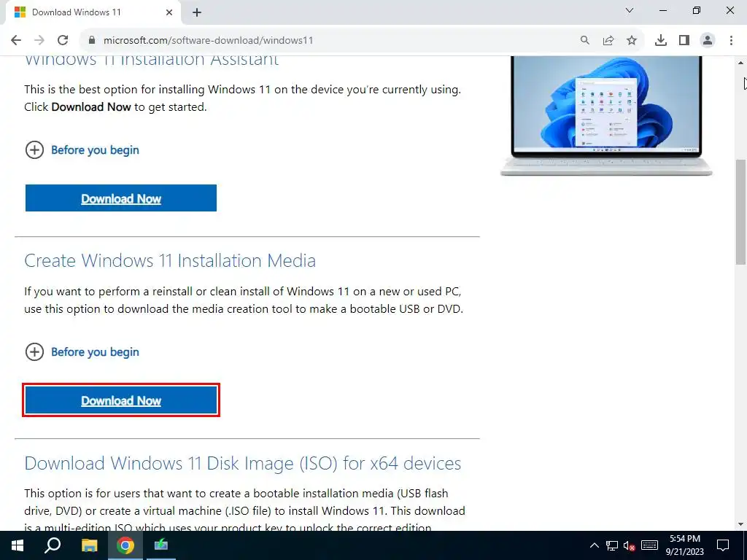Click the green-arrow app icon on taskbar
This screenshot has width=747, height=560.
161,545
